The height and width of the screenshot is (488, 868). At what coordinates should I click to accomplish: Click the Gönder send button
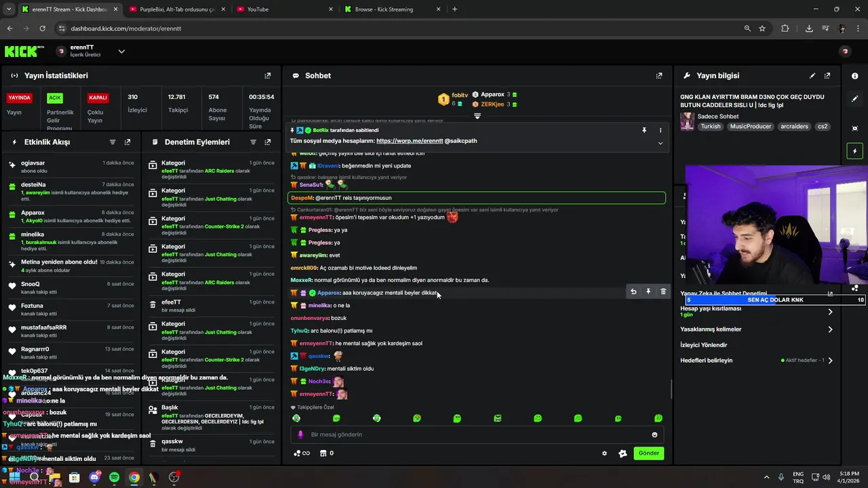coord(649,453)
